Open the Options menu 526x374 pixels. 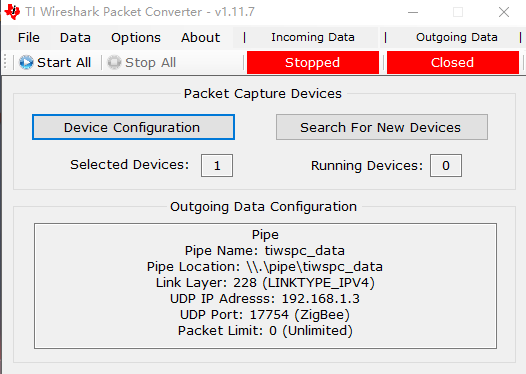point(136,38)
